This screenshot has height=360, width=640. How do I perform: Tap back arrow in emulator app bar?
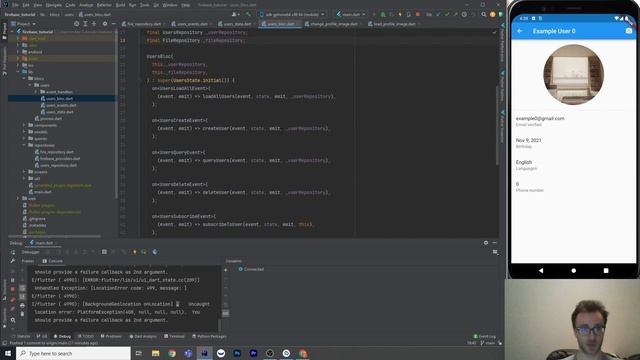520,31
